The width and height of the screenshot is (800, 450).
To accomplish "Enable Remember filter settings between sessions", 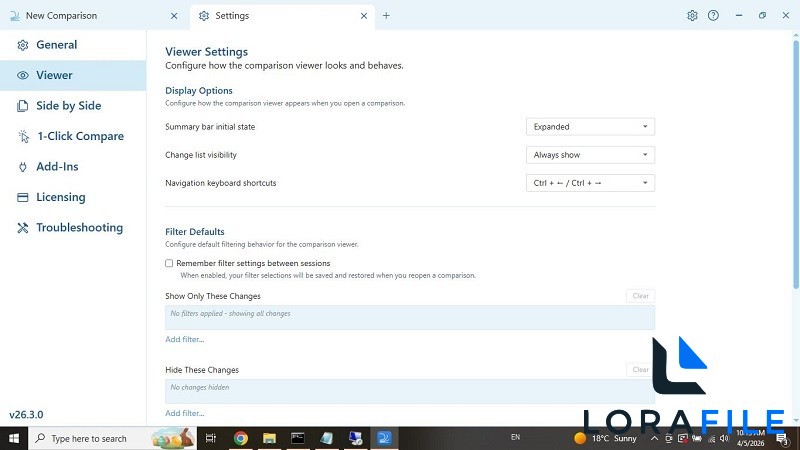I will click(x=169, y=263).
